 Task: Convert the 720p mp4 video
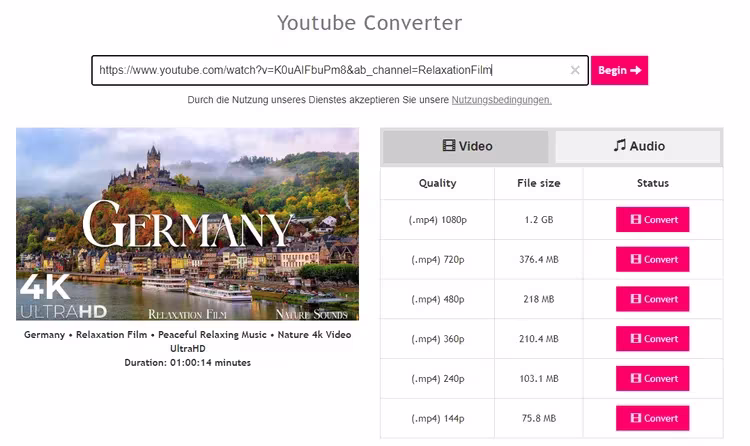[x=652, y=259]
